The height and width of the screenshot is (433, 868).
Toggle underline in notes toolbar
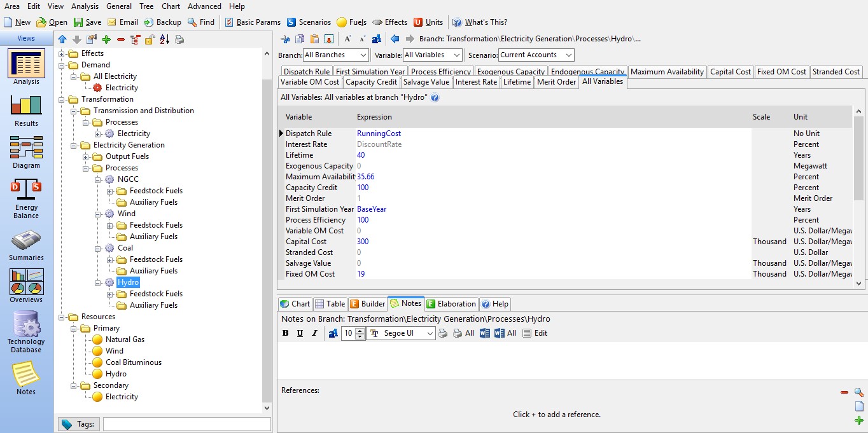coord(300,333)
